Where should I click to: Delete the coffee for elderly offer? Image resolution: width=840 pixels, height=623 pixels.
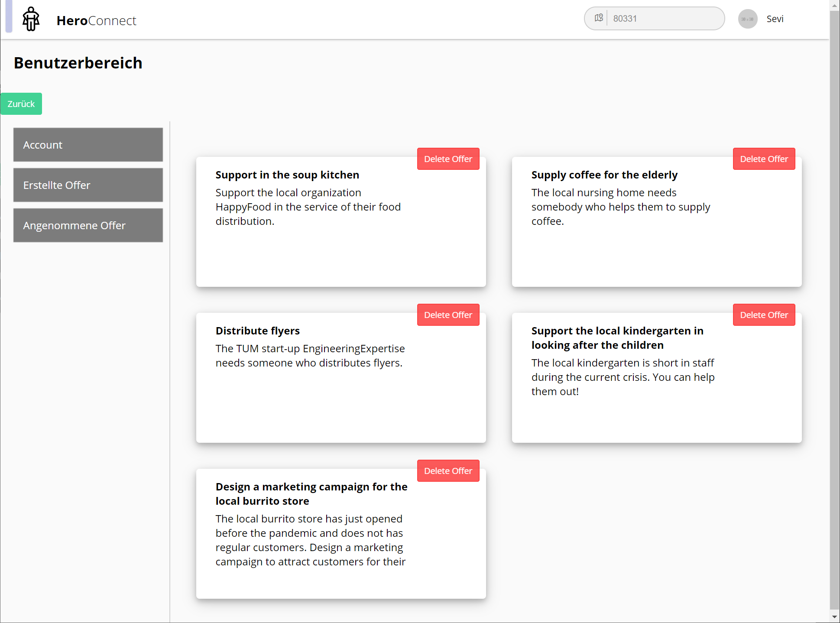tap(763, 159)
